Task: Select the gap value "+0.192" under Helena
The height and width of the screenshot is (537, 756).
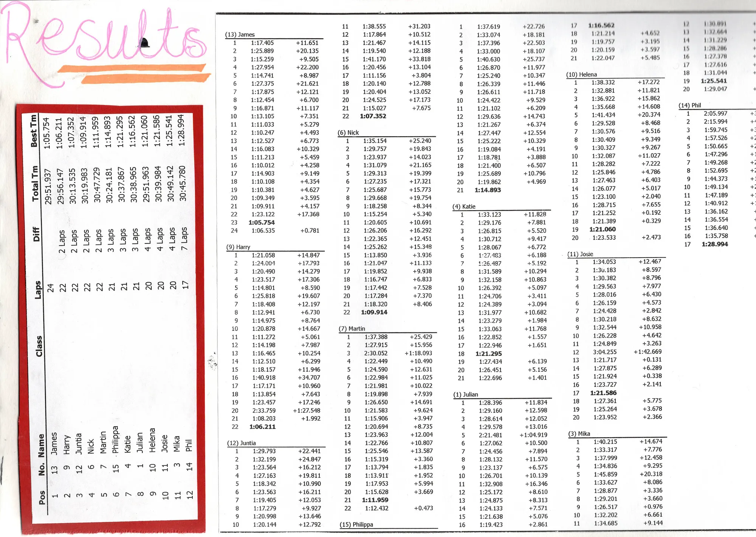Action: point(651,213)
